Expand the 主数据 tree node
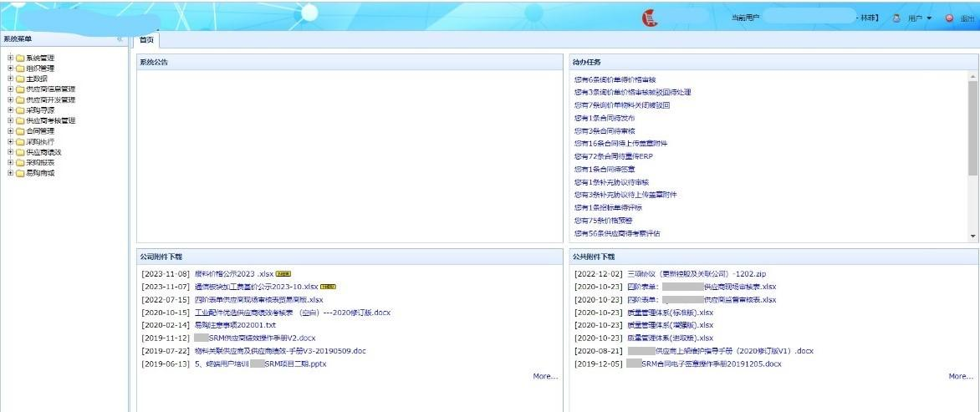Image resolution: width=980 pixels, height=412 pixels. (9, 79)
